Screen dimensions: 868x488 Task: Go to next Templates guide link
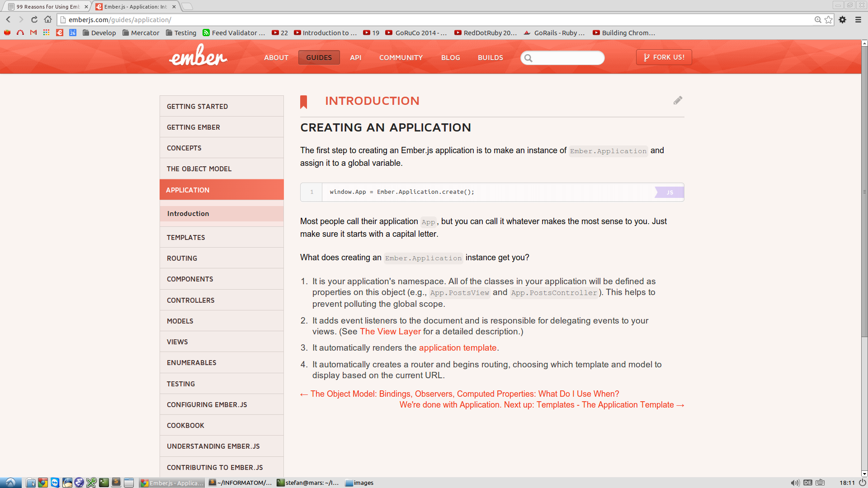click(542, 405)
